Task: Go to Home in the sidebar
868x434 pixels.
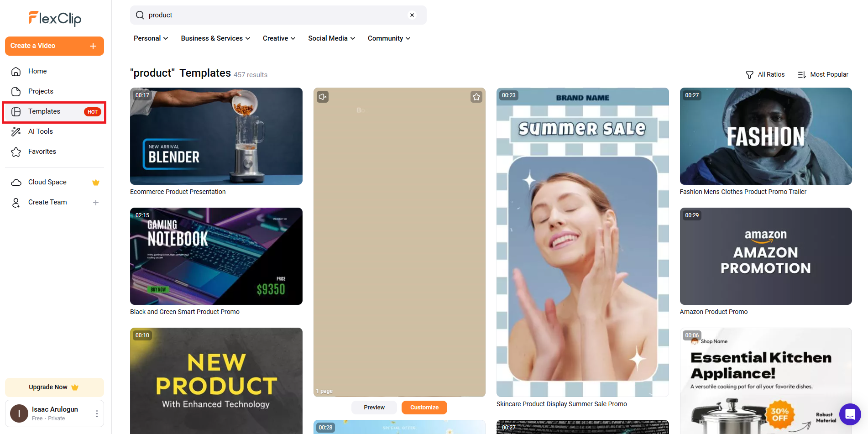Action: [54, 71]
